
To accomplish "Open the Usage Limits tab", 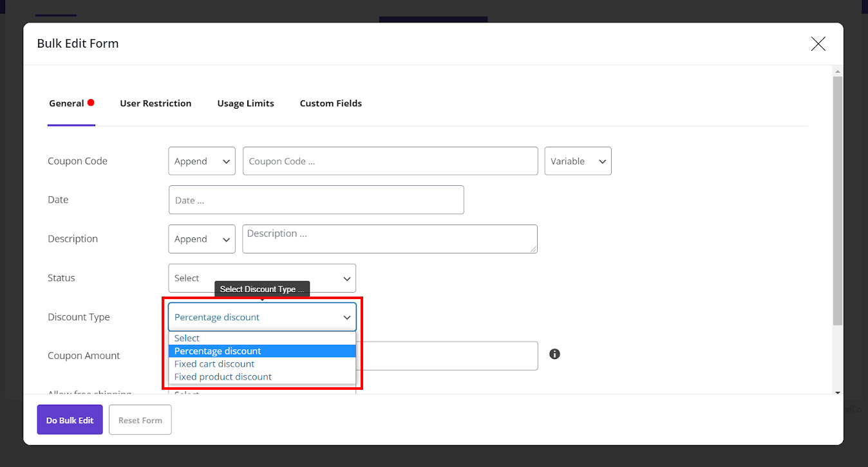I will click(245, 103).
